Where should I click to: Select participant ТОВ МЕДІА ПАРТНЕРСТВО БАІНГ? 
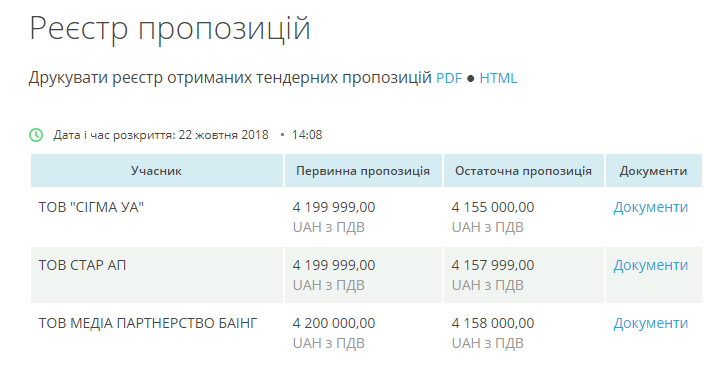(148, 323)
